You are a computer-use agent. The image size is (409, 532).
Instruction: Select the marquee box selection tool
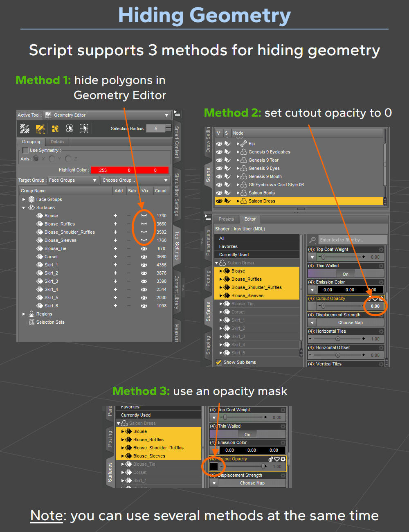[70, 128]
